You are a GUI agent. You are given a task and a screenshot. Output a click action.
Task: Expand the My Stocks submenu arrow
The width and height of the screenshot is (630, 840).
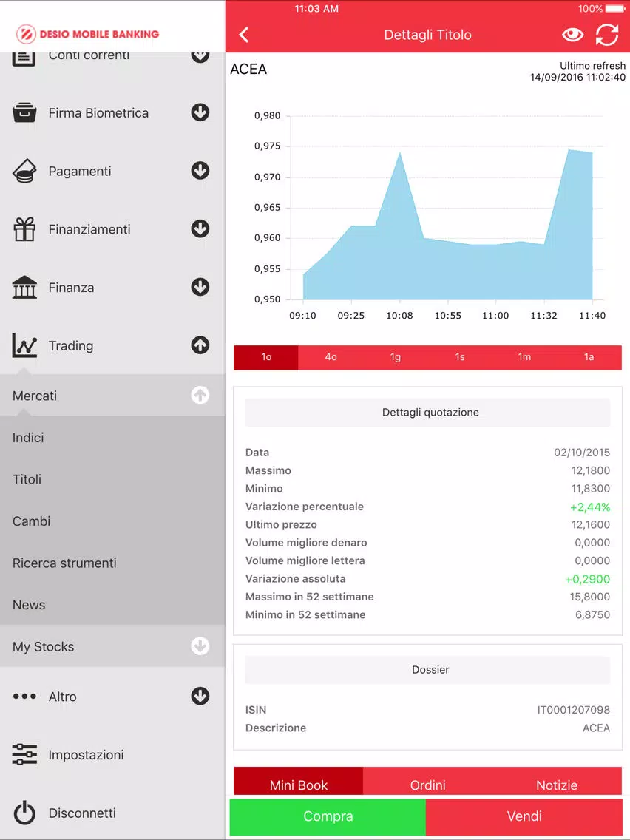pos(200,646)
